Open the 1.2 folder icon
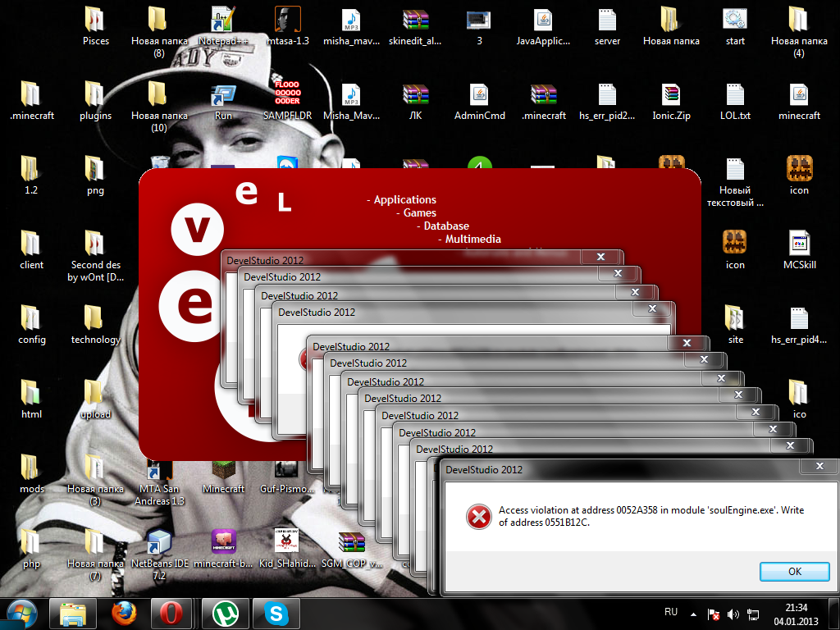This screenshot has width=840, height=630. click(31, 176)
